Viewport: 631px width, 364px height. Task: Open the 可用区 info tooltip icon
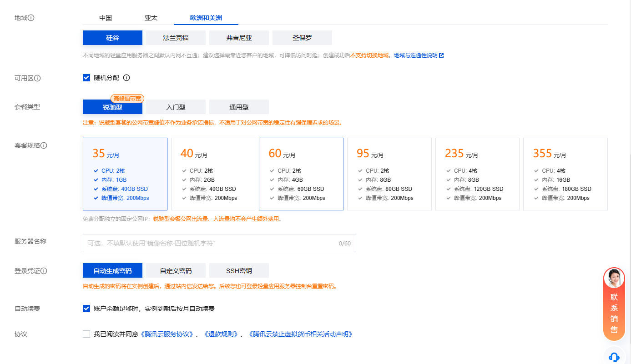(x=37, y=78)
